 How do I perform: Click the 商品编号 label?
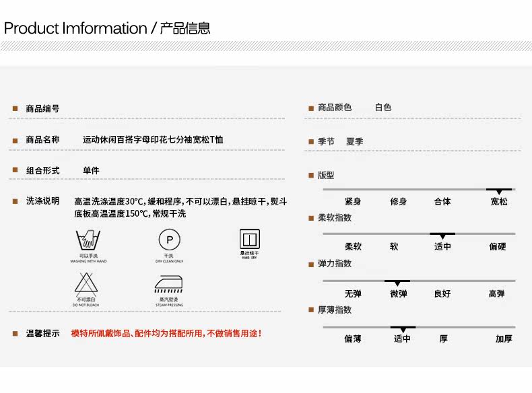(x=42, y=108)
